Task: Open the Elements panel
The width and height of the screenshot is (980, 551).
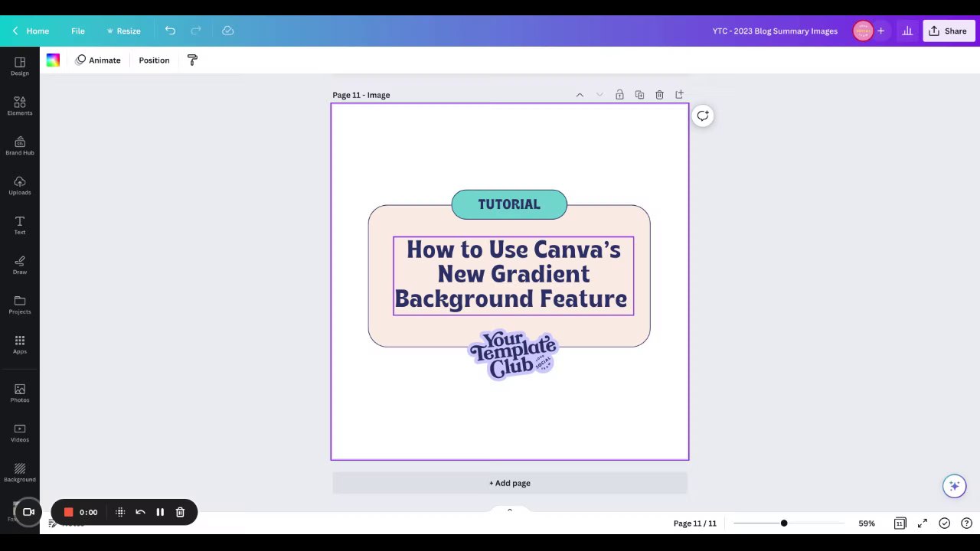Action: point(20,106)
